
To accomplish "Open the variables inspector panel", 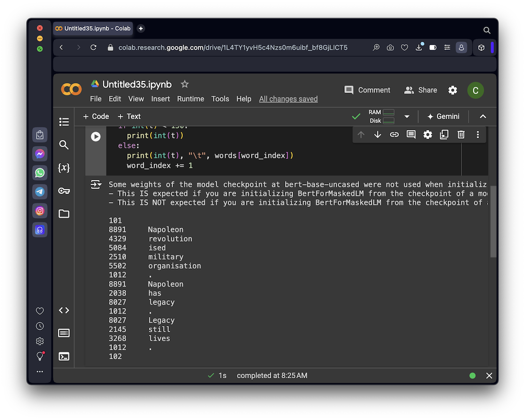I will click(64, 168).
